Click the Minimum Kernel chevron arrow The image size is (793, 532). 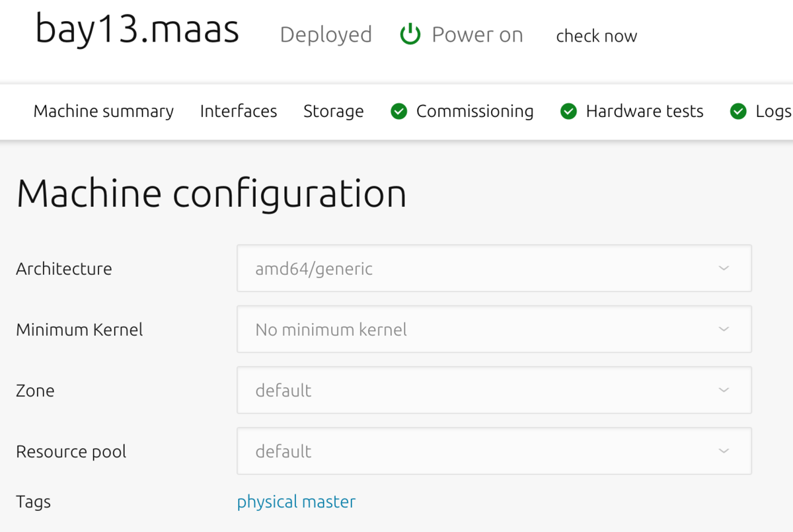click(x=724, y=329)
